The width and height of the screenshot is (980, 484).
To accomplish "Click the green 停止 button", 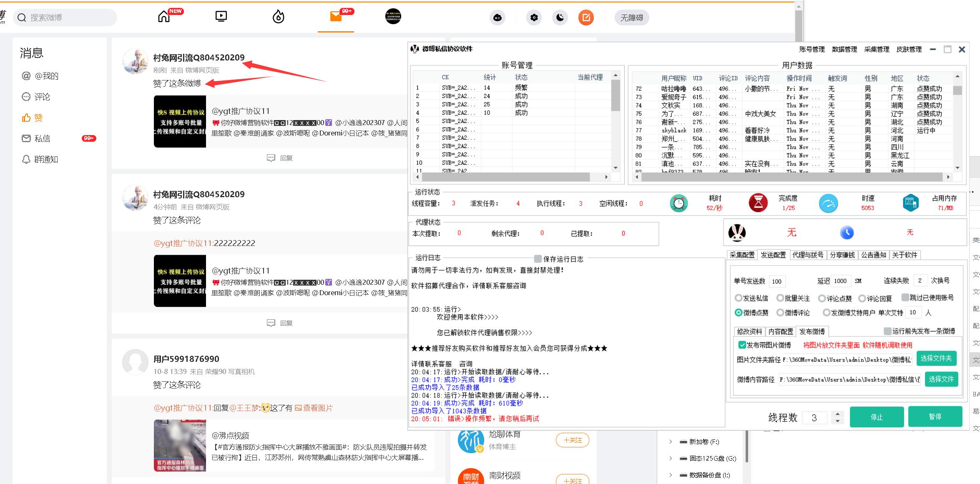I will point(877,416).
